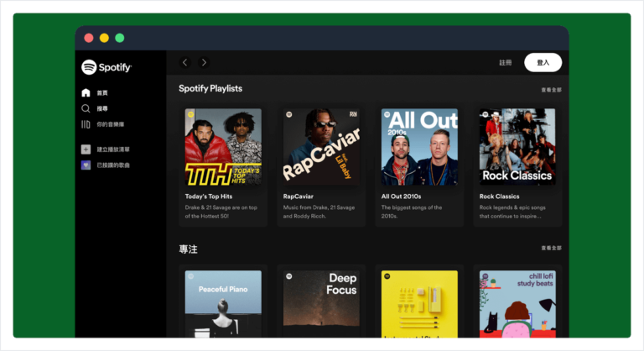The height and width of the screenshot is (351, 644).
Task: Click the All Out 2010s title
Action: click(401, 196)
